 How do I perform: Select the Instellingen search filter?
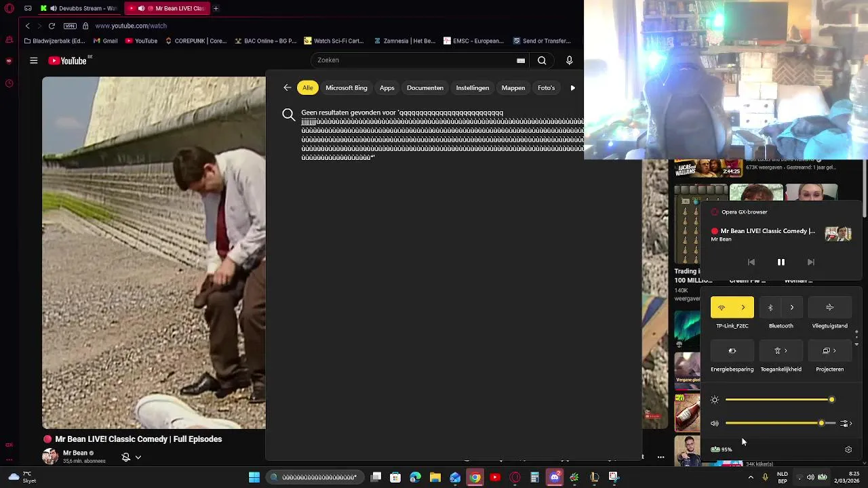coord(473,87)
